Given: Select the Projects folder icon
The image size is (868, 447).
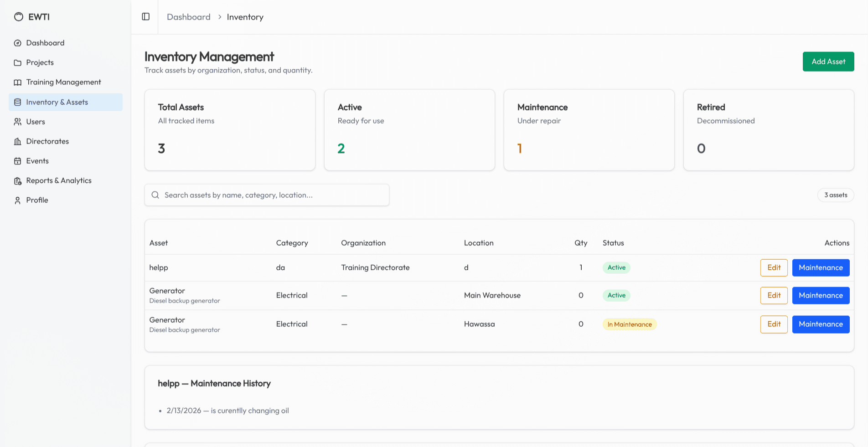Looking at the screenshot, I should 17,62.
